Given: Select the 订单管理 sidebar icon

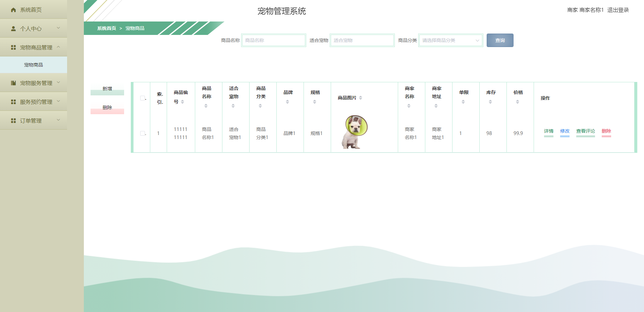Looking at the screenshot, I should (x=13, y=120).
